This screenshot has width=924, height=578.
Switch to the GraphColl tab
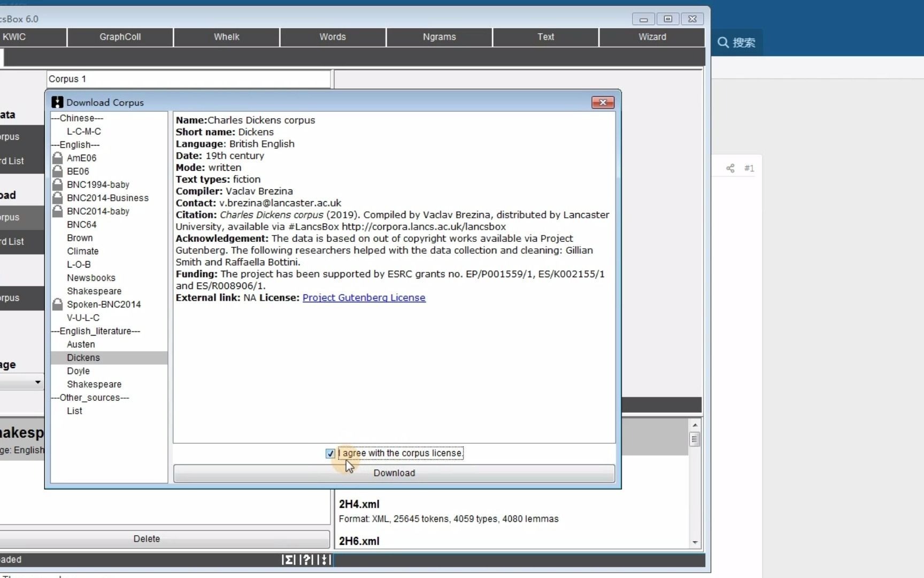[120, 37]
